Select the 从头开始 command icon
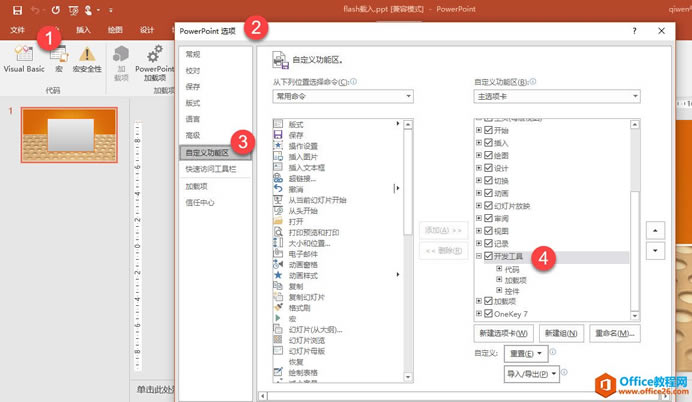This screenshot has width=692, height=402. [x=278, y=210]
